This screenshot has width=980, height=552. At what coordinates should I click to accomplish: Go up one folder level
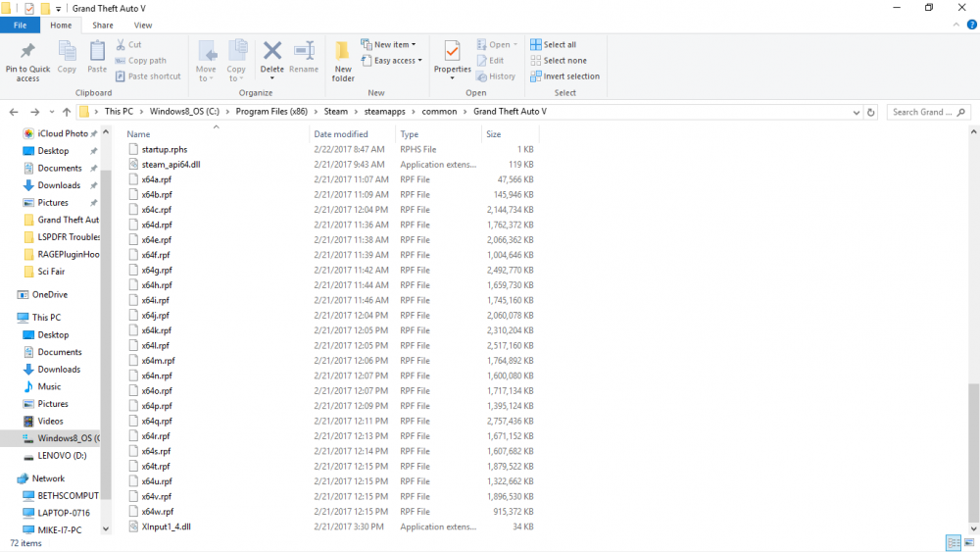[x=67, y=112]
